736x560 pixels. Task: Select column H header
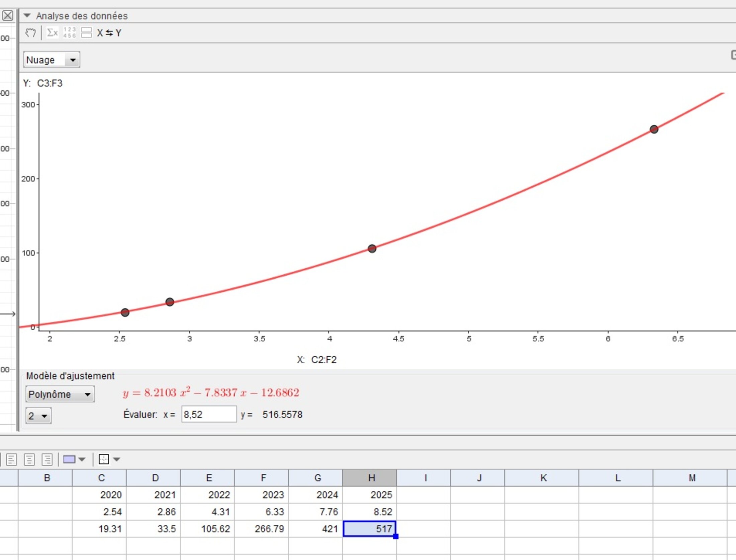370,478
